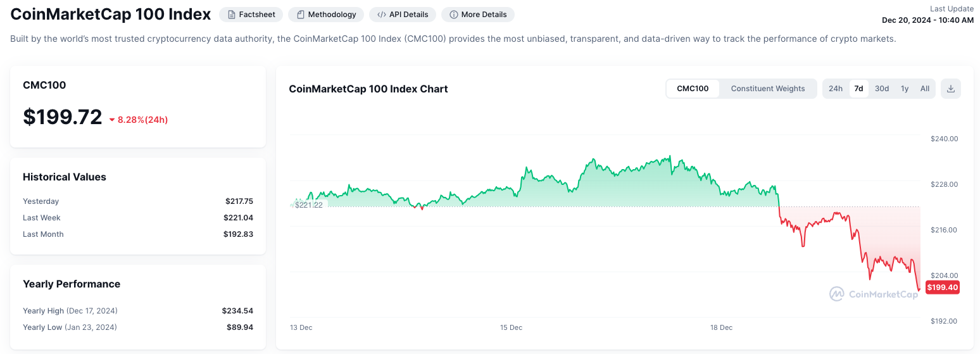This screenshot has height=354, width=980.
Task: Open the Factsheet button
Action: click(251, 14)
